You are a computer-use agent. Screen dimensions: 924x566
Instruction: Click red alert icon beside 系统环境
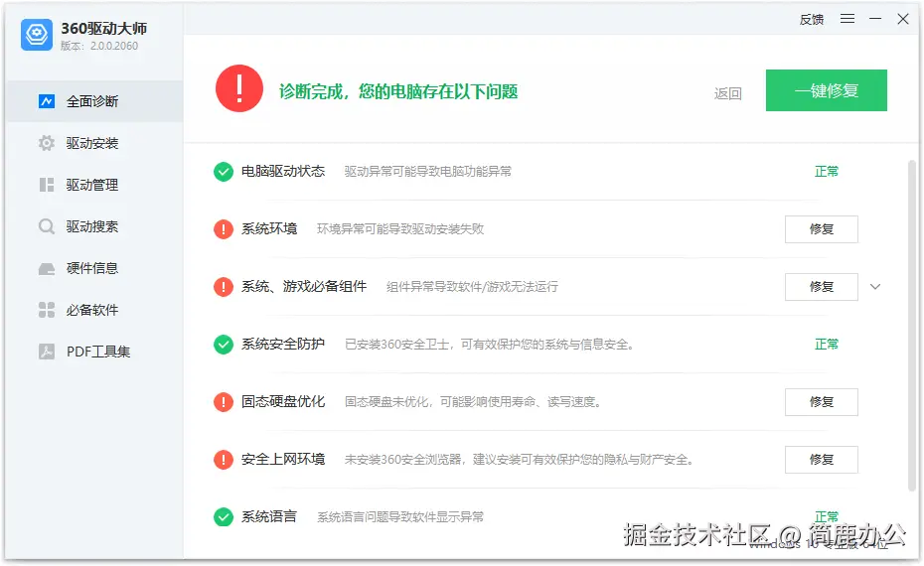click(x=224, y=229)
